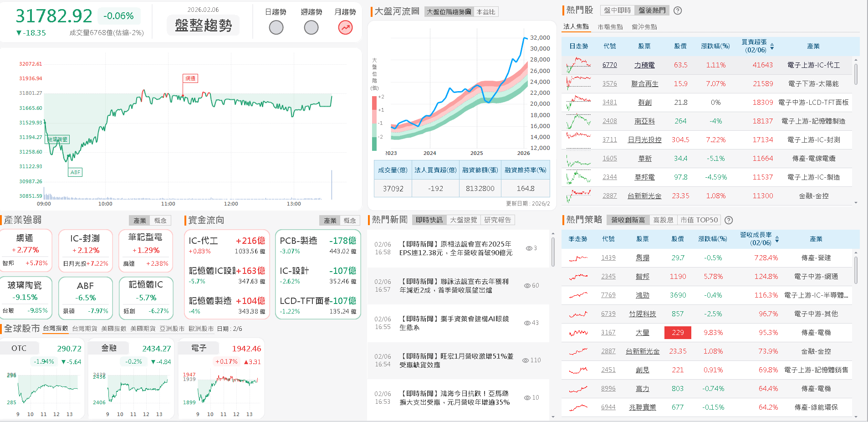
Task: Click the sort arrow on 買賣超張 column
Action: pos(772,46)
